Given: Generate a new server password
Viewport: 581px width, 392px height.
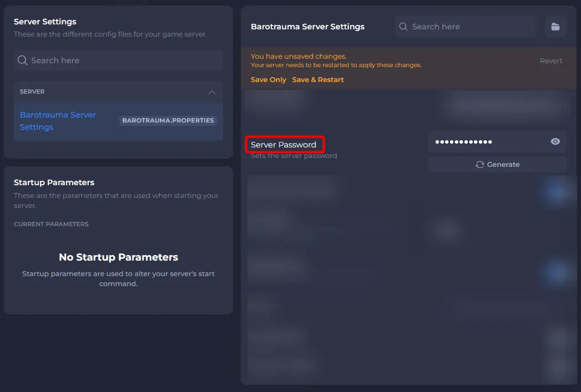Looking at the screenshot, I should (x=497, y=164).
